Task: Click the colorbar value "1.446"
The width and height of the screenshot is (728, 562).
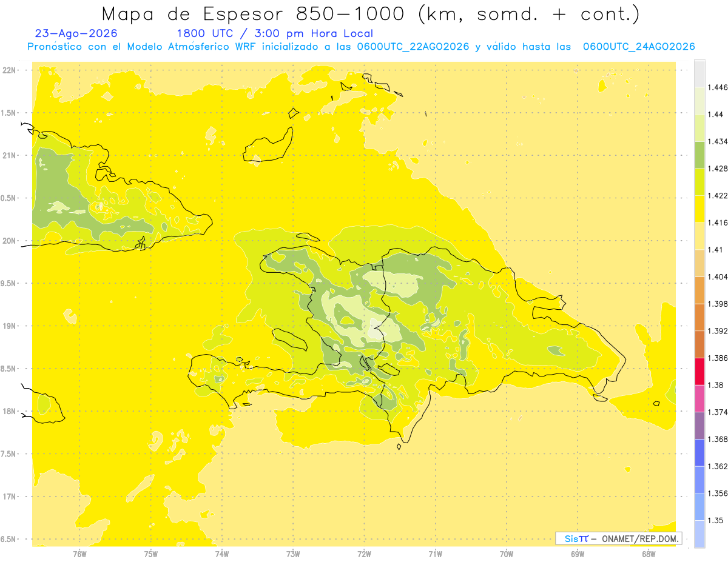Action: point(719,87)
